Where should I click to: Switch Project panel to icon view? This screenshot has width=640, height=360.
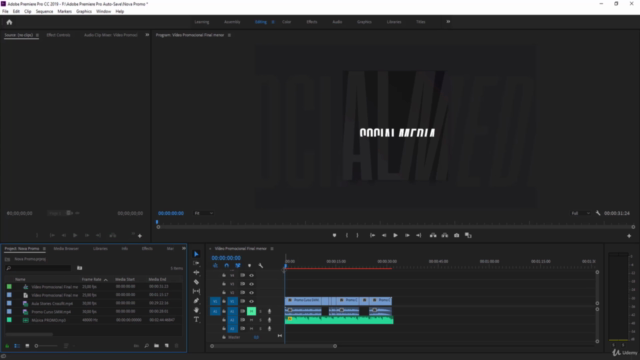(27, 346)
